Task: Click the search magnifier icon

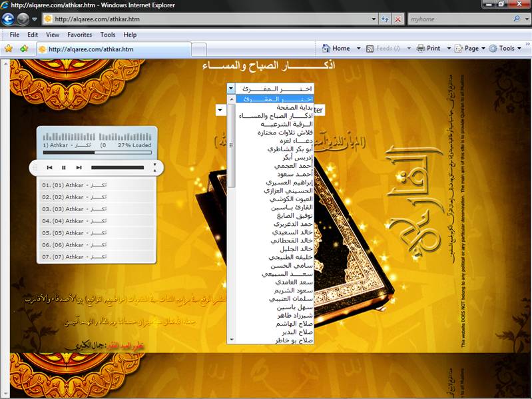Action: pos(517,19)
